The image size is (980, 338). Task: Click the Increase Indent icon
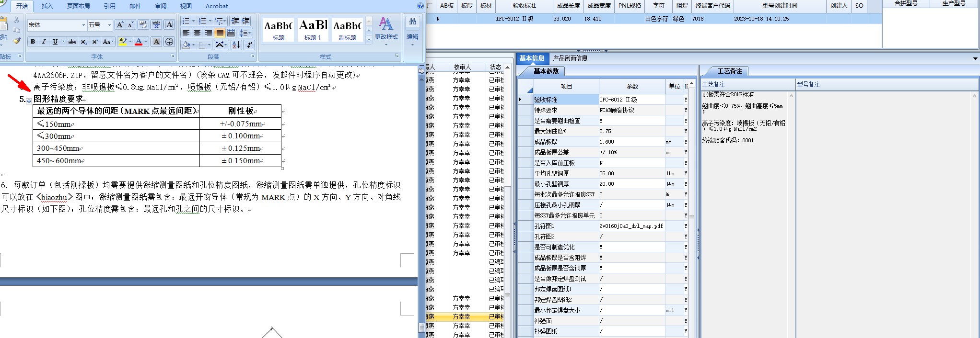point(246,21)
